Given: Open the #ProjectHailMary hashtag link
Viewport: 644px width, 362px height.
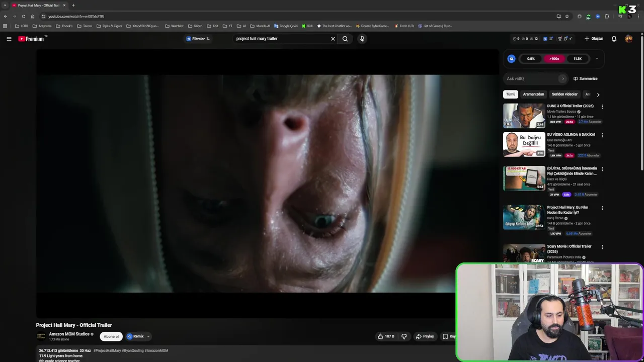Looking at the screenshot, I should click(107, 350).
